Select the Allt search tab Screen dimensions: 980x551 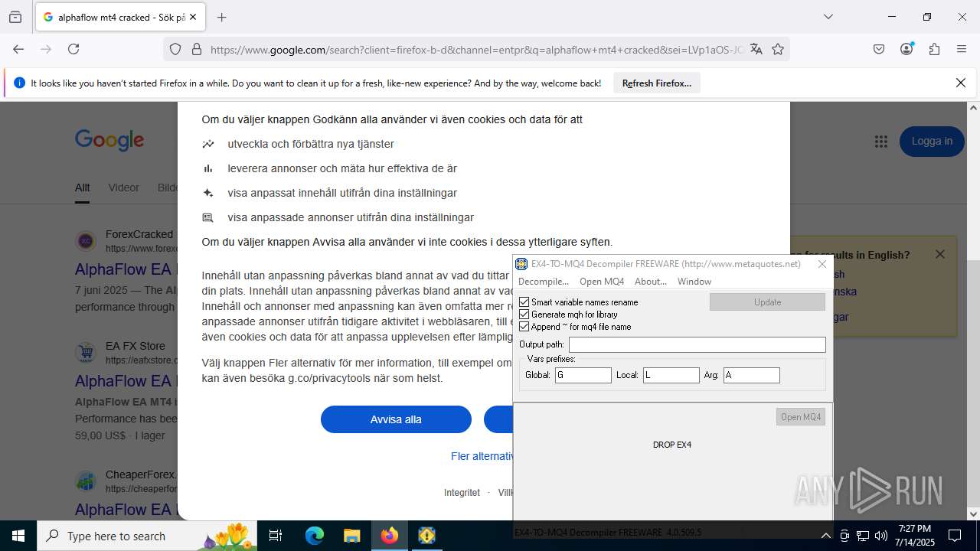pyautogui.click(x=82, y=187)
